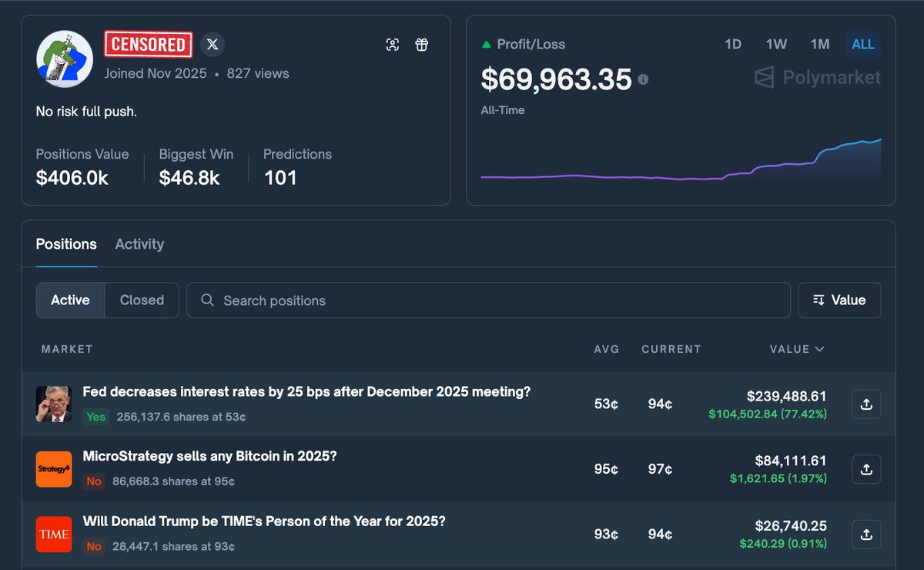Click the Fed chair thumbnail

click(x=54, y=404)
